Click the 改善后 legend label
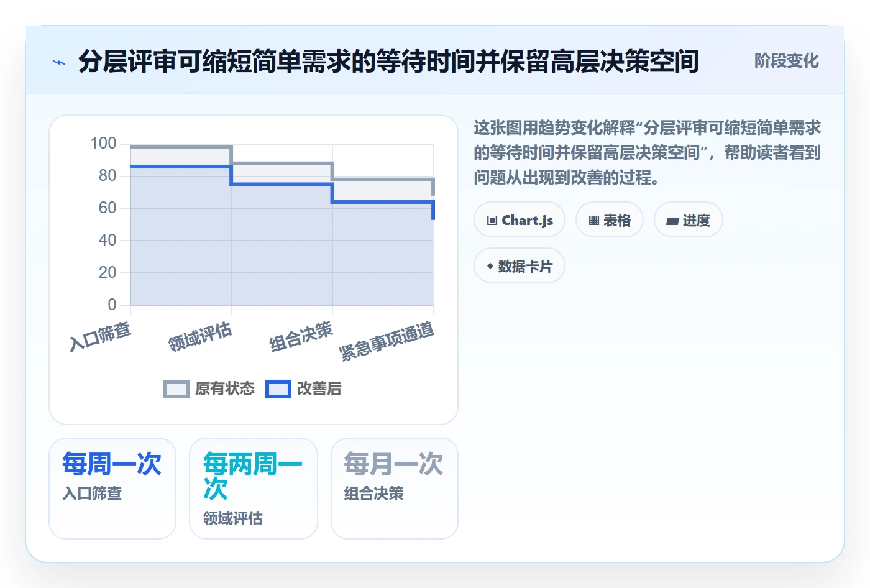 click(x=319, y=389)
